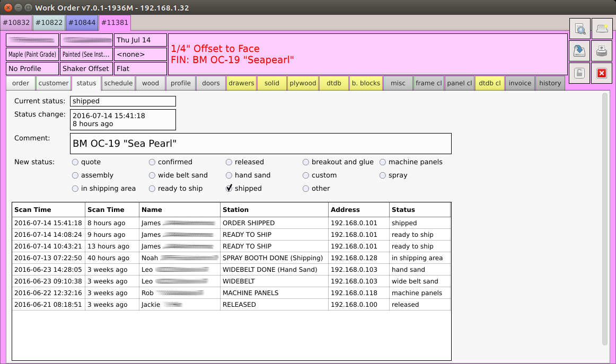Toggle the 'shipped' status option
Viewport: 616px width, 364px height.
click(x=229, y=189)
